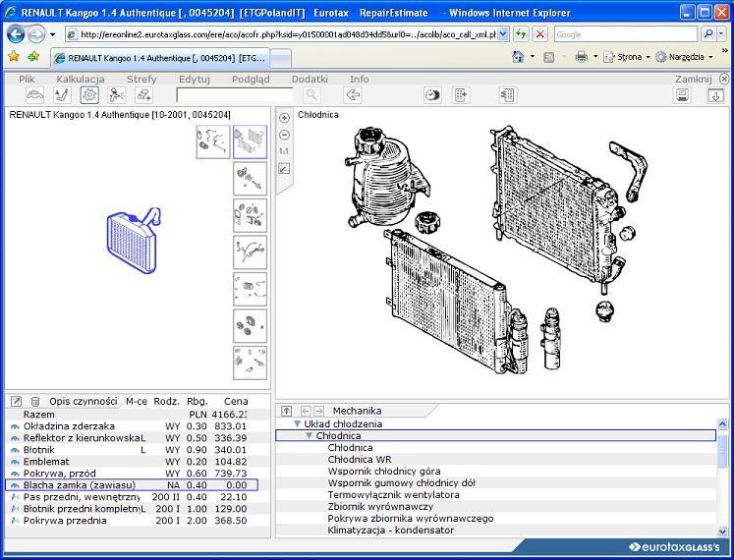This screenshot has height=560, width=734.
Task: Click the Google search box
Action: tap(626, 34)
